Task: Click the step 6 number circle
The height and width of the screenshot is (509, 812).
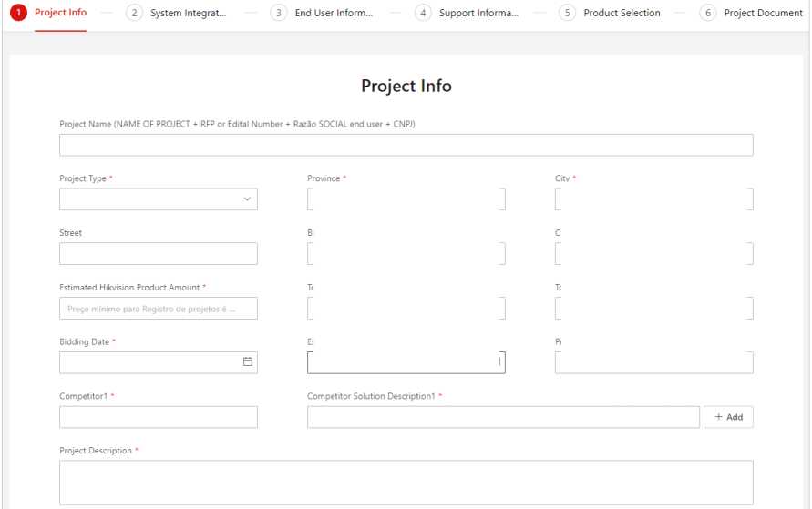Action: [x=708, y=13]
